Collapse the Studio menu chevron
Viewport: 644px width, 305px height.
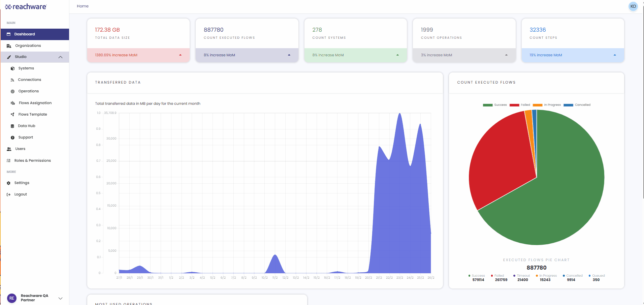[61, 57]
